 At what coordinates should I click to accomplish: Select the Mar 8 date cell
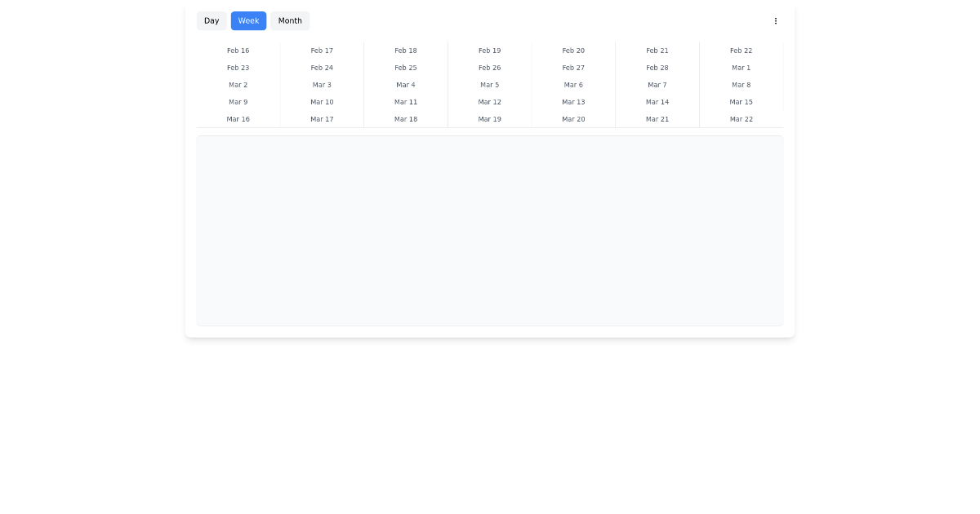(x=741, y=85)
